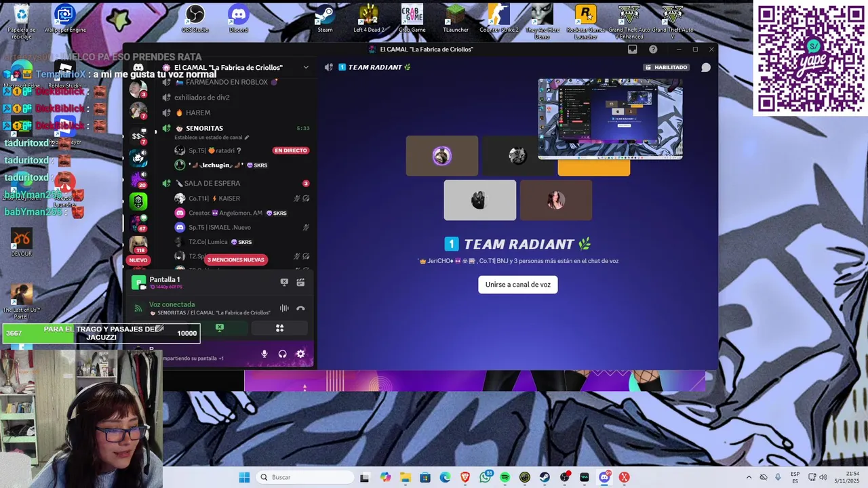Viewport: 868px width, 488px height.
Task: Open the Discord help question icon
Action: [653, 49]
